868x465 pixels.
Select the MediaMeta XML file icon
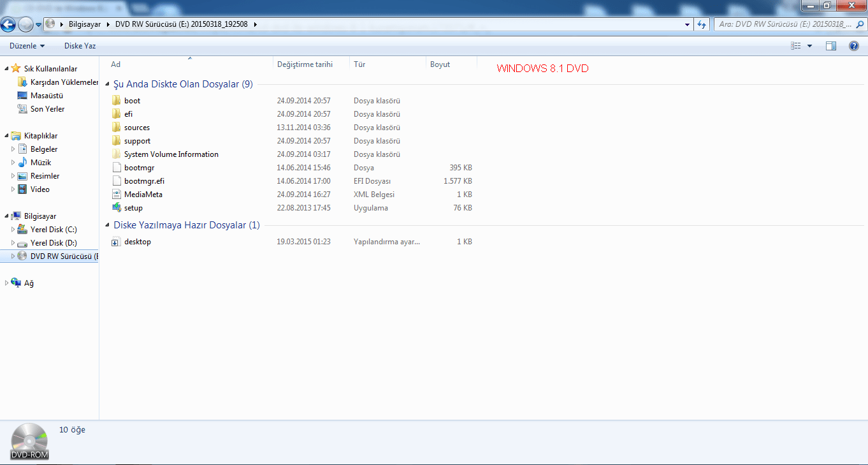tap(116, 195)
